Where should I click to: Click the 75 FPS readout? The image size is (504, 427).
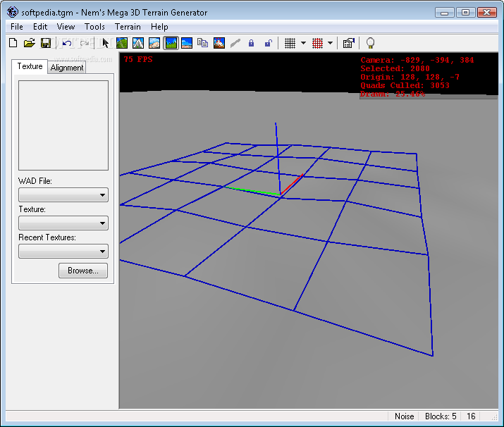pos(138,59)
